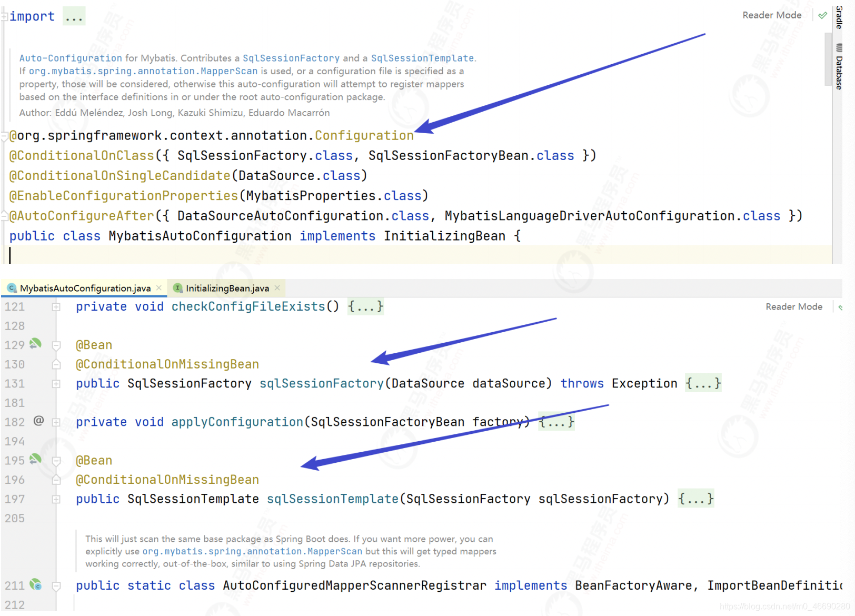Close the InitializingBean.java tab
Image resolution: width=855 pixels, height=616 pixels.
point(277,288)
